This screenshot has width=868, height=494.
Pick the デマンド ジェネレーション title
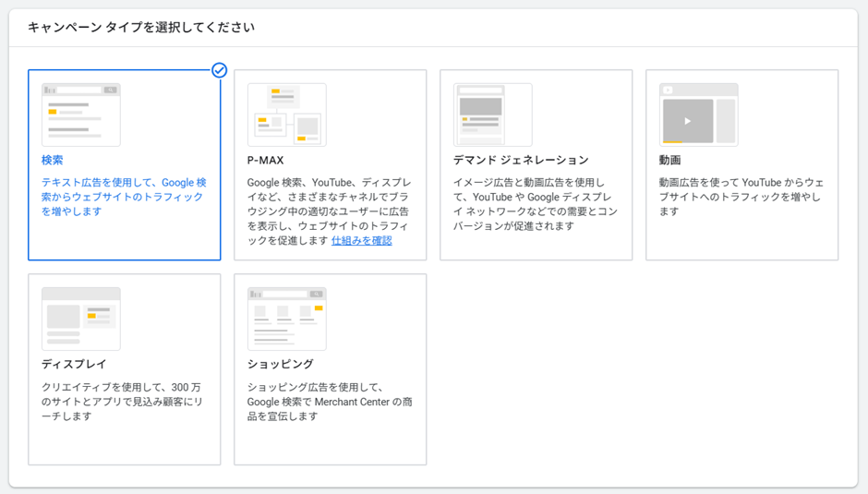click(520, 161)
